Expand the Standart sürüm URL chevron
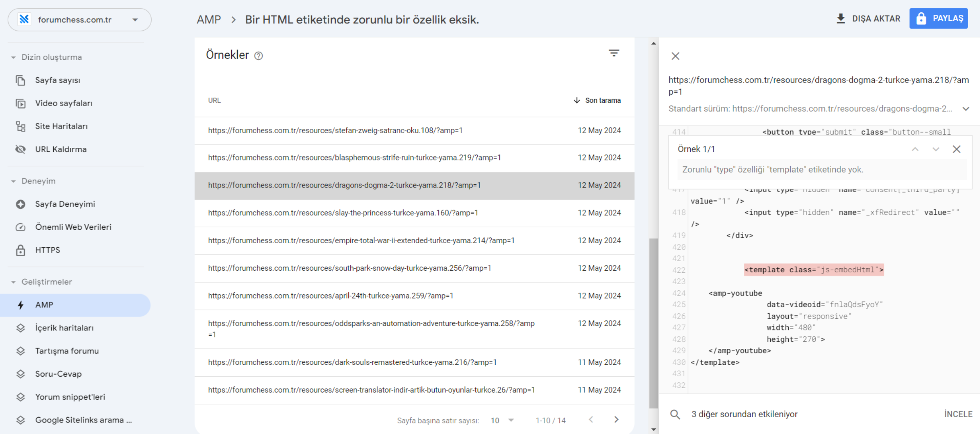This screenshot has width=980, height=434. [x=966, y=109]
